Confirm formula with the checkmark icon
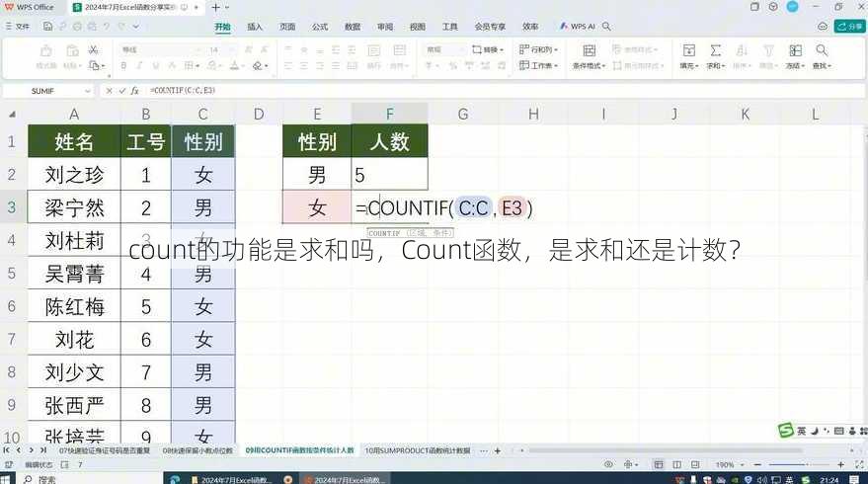 pyautogui.click(x=121, y=90)
